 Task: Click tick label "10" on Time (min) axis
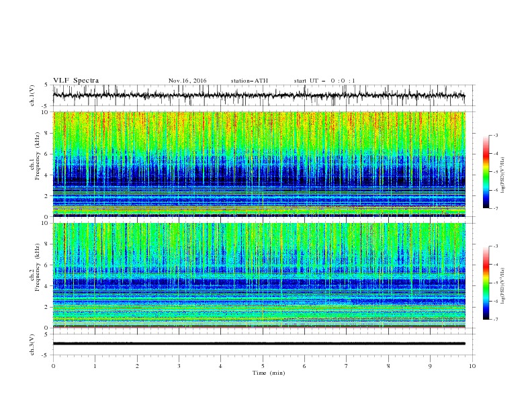coord(472,366)
